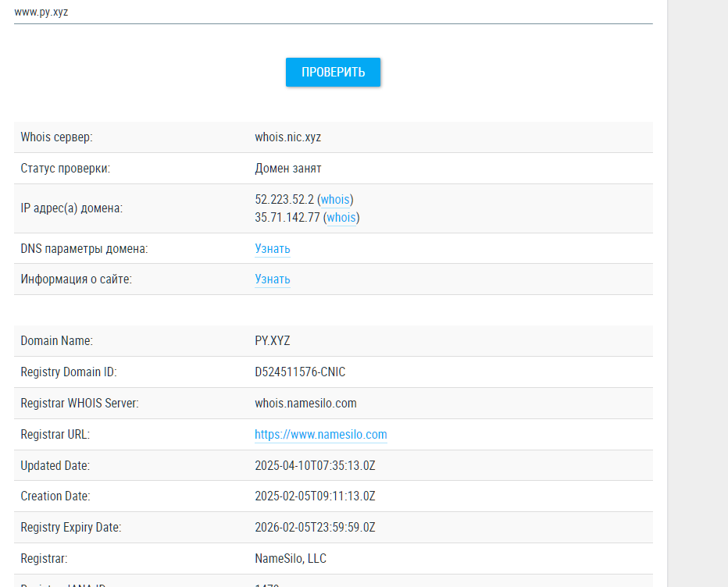Click the Registrar WHOIS Server: label

(80, 404)
